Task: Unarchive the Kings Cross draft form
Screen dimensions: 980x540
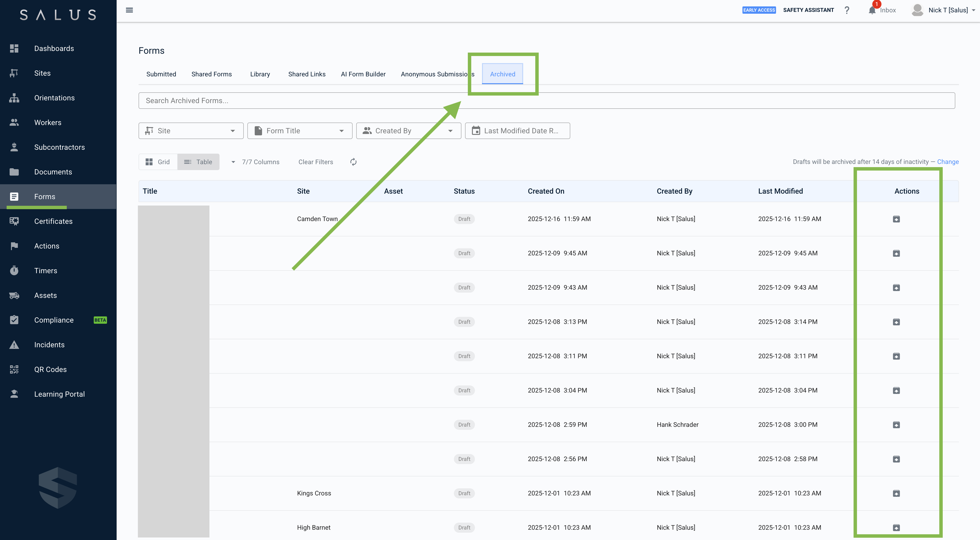Action: click(896, 493)
